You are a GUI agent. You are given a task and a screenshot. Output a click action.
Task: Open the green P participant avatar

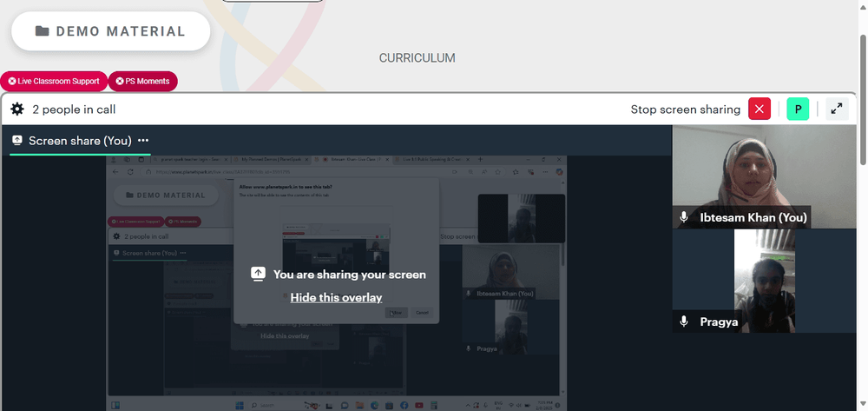click(x=798, y=109)
